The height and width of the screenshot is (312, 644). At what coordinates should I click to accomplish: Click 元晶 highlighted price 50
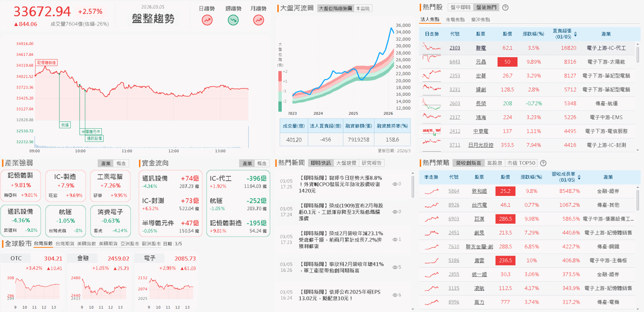pyautogui.click(x=507, y=62)
